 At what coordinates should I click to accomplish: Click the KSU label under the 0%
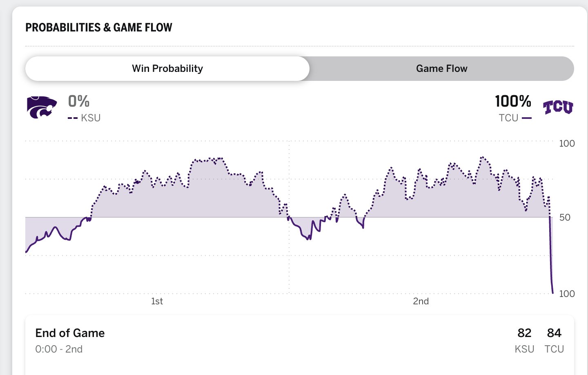[91, 118]
